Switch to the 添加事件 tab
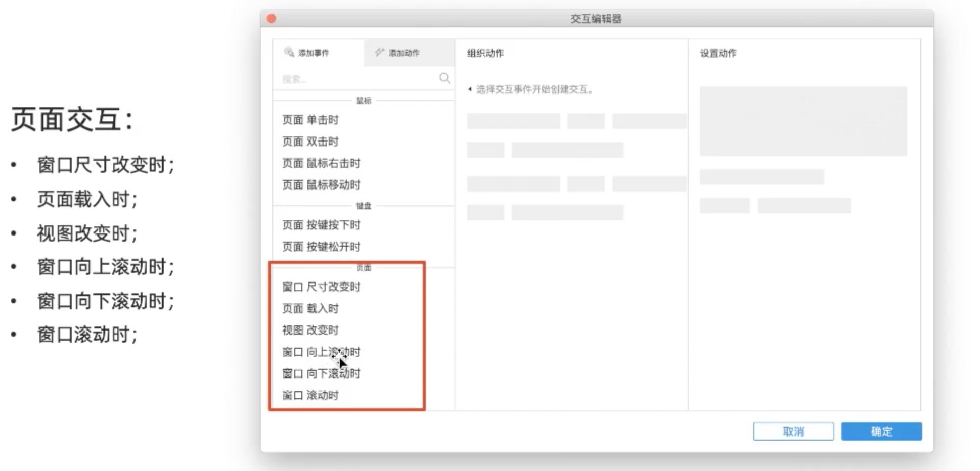The width and height of the screenshot is (980, 471). (318, 53)
